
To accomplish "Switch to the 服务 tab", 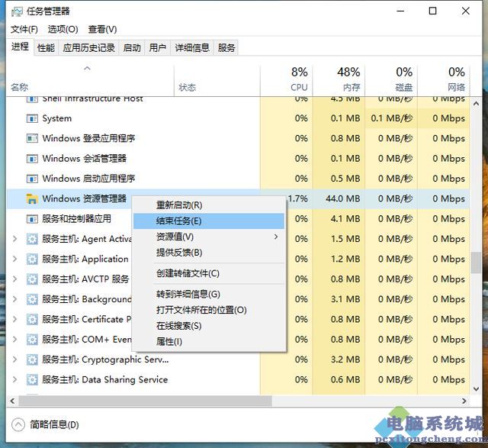I will coord(226,48).
